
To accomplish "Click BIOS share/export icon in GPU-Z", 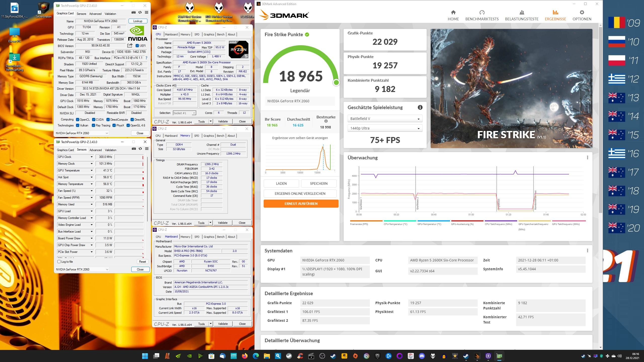I will tap(130, 46).
